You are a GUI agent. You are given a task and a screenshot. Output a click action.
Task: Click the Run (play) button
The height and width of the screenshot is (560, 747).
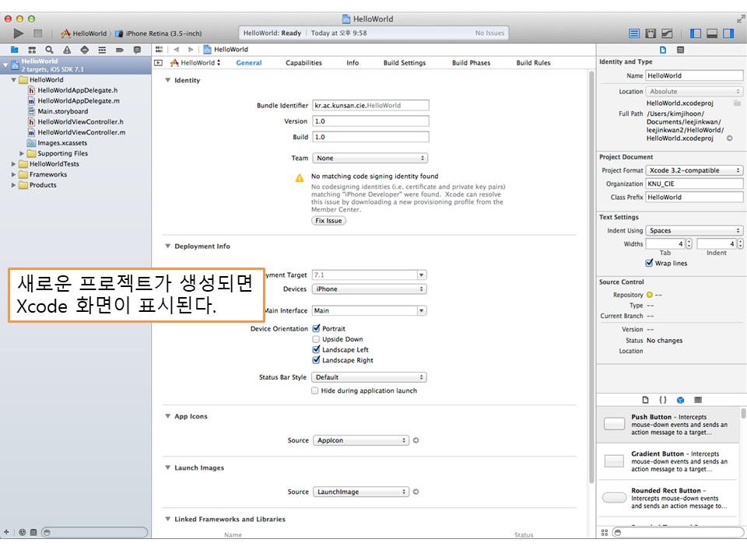pyautogui.click(x=19, y=33)
